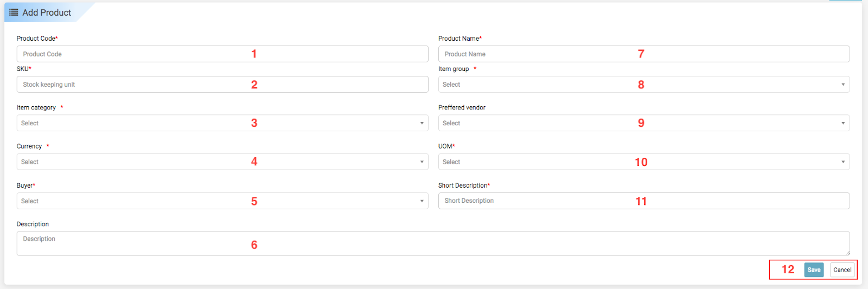This screenshot has width=868, height=289.
Task: Click the Buyer dropdown arrow icon
Action: (422, 201)
